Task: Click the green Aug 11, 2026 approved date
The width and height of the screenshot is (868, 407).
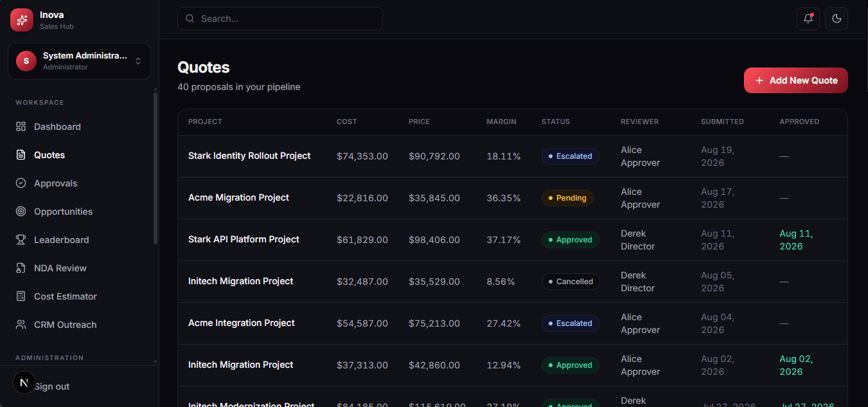Action: pyautogui.click(x=796, y=240)
